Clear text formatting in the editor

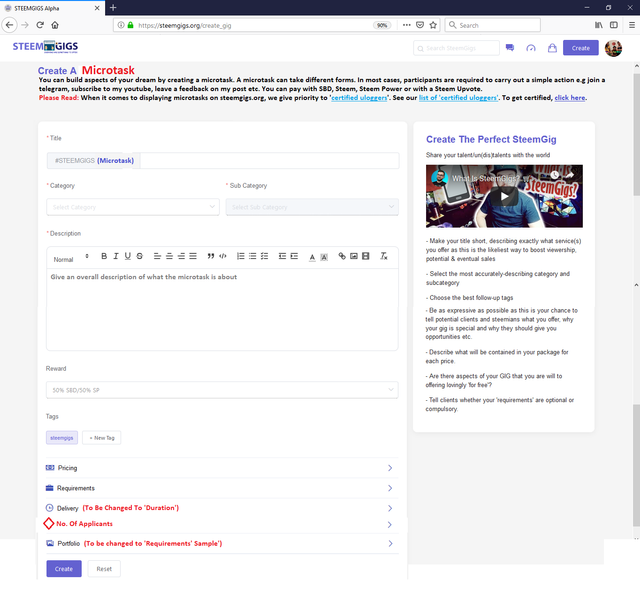coord(384,256)
